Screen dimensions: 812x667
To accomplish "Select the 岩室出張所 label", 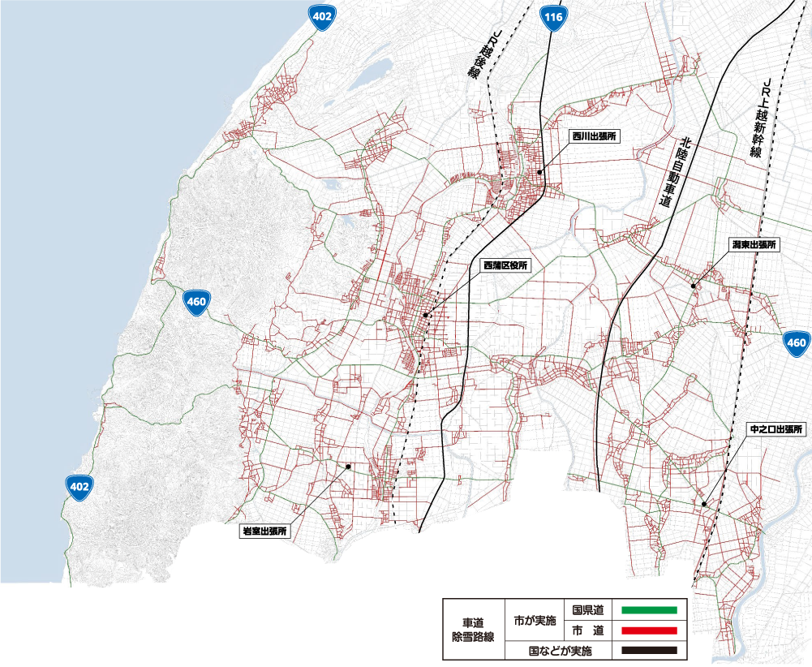I will 265,531.
